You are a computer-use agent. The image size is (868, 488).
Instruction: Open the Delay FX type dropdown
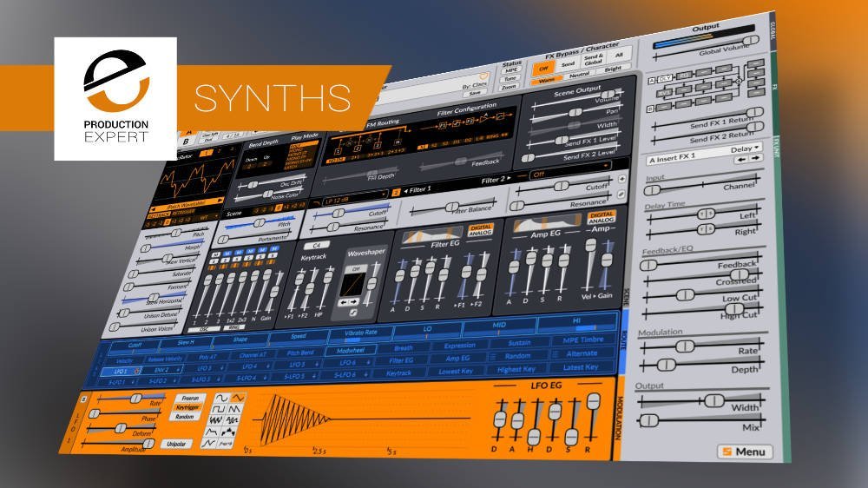[746, 148]
